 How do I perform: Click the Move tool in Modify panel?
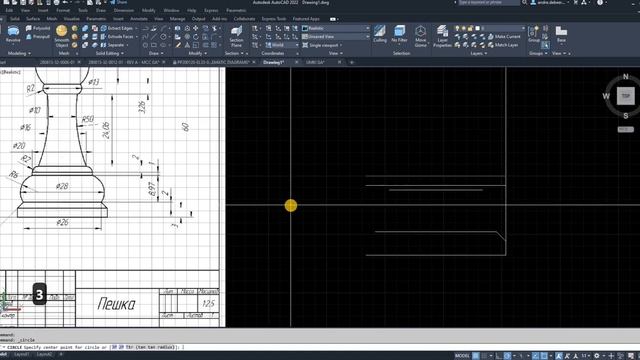point(196,28)
